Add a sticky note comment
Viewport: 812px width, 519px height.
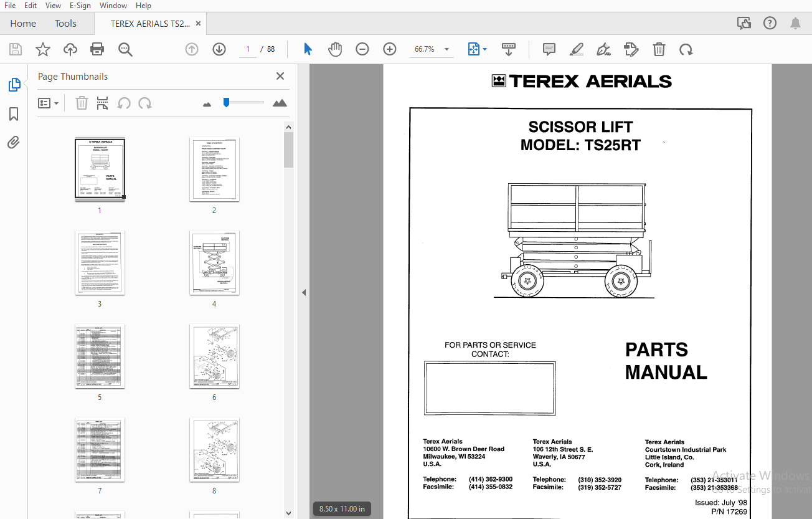click(549, 49)
